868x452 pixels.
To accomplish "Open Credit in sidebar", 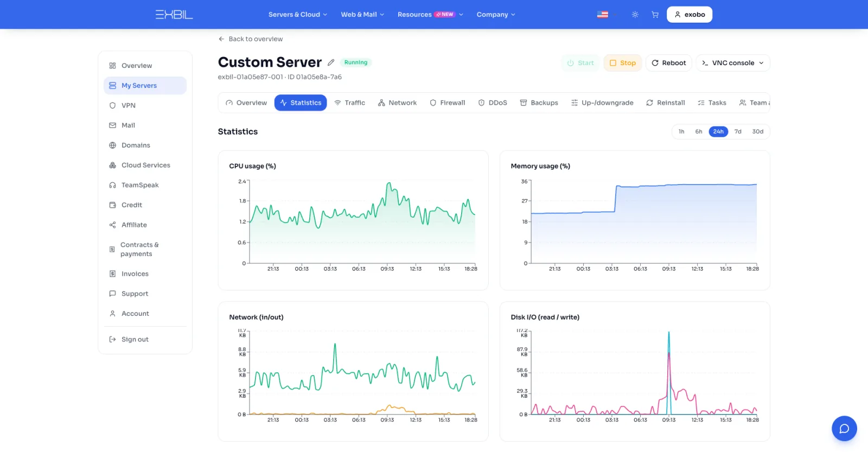I will coord(145,205).
